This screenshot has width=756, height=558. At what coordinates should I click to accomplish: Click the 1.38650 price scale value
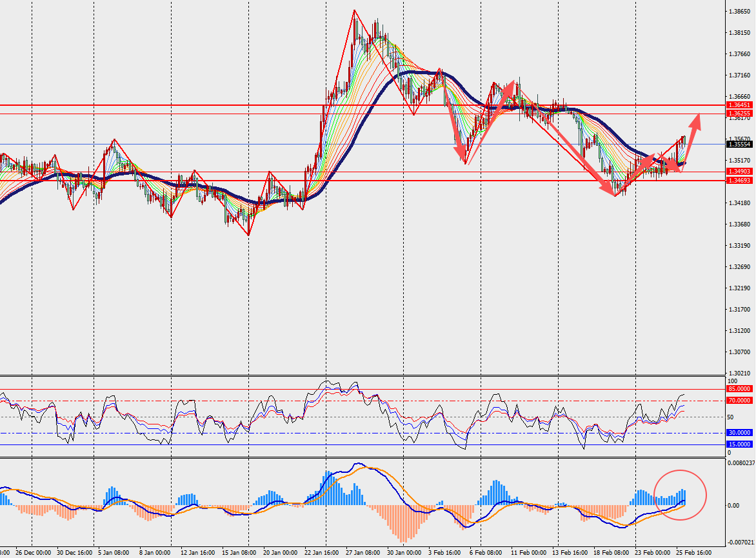pyautogui.click(x=739, y=12)
